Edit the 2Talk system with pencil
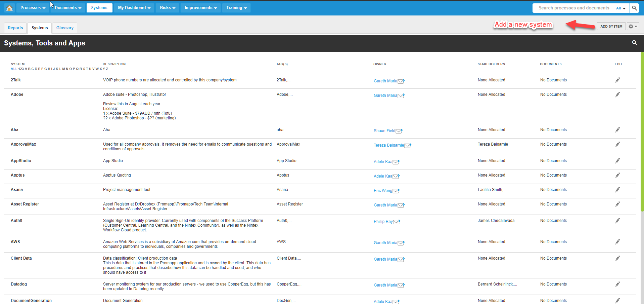 tap(617, 80)
